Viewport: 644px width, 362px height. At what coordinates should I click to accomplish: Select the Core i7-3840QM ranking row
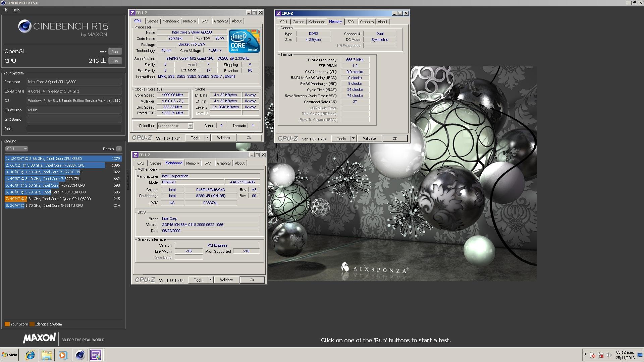coord(63,192)
